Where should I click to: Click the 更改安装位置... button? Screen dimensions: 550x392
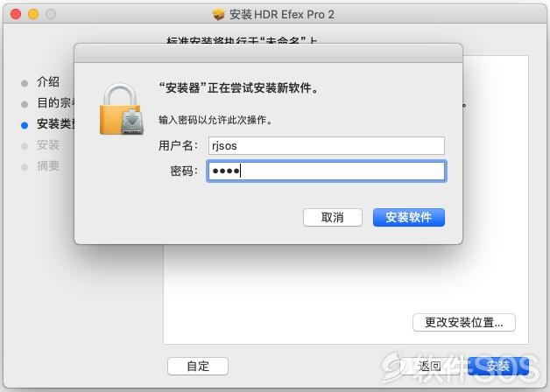pyautogui.click(x=463, y=322)
